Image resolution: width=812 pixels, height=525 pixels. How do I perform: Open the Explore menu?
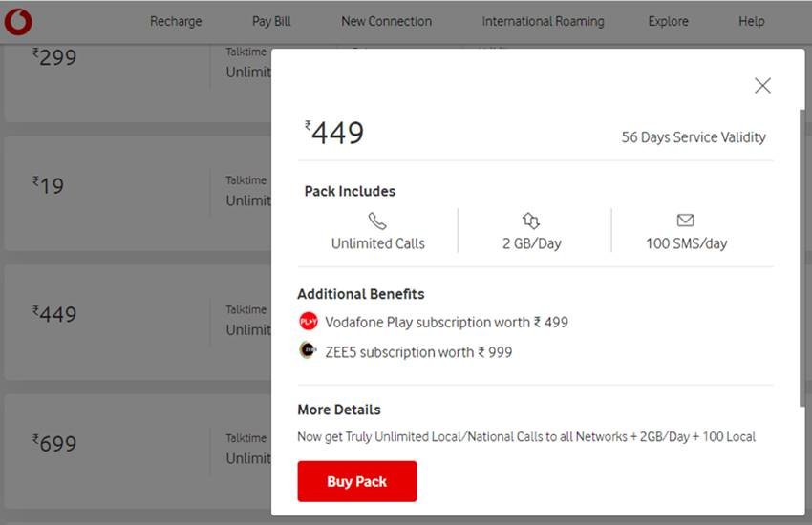pyautogui.click(x=668, y=21)
